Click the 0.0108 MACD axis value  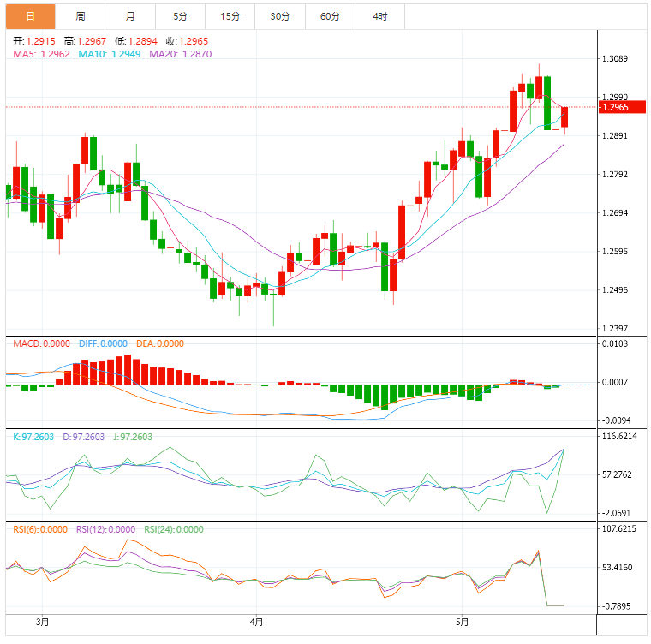point(615,343)
